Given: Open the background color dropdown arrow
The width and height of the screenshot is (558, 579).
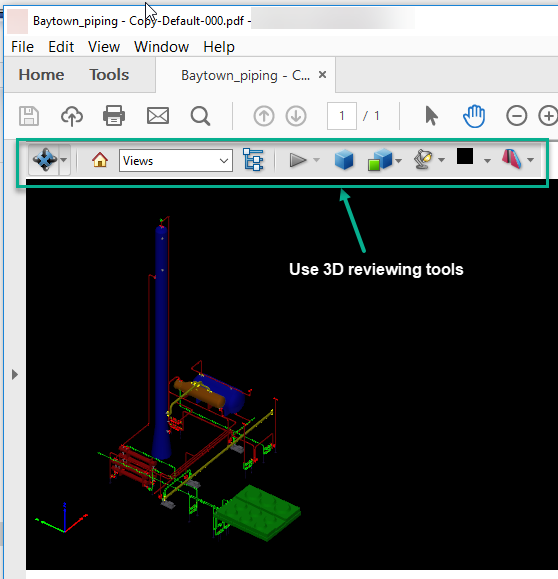Looking at the screenshot, I should tap(487, 160).
